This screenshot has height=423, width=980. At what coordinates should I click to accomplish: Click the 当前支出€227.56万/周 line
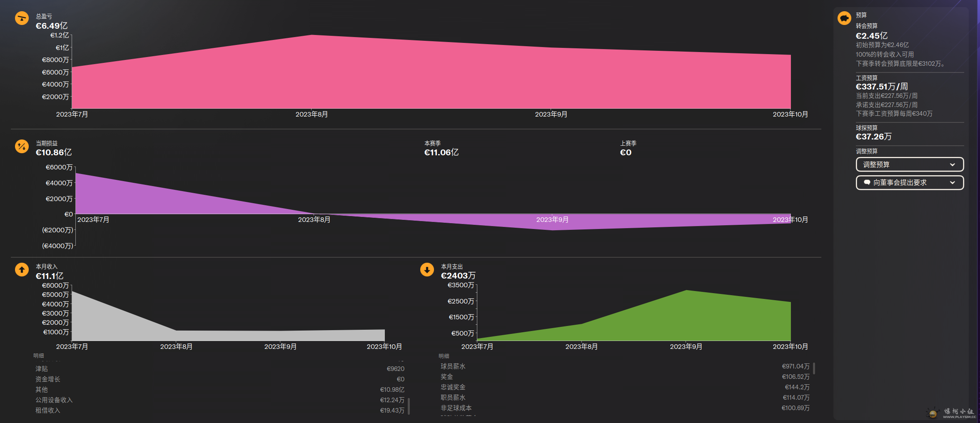[x=887, y=96]
